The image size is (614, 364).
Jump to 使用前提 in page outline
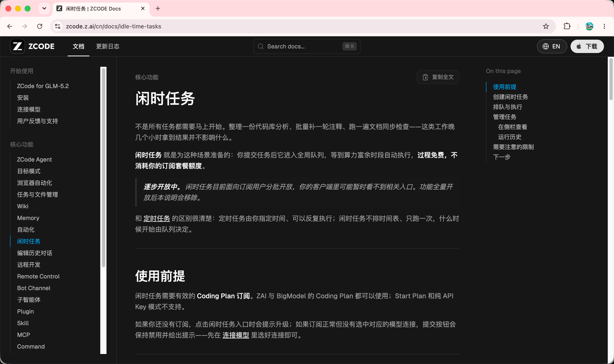click(505, 87)
